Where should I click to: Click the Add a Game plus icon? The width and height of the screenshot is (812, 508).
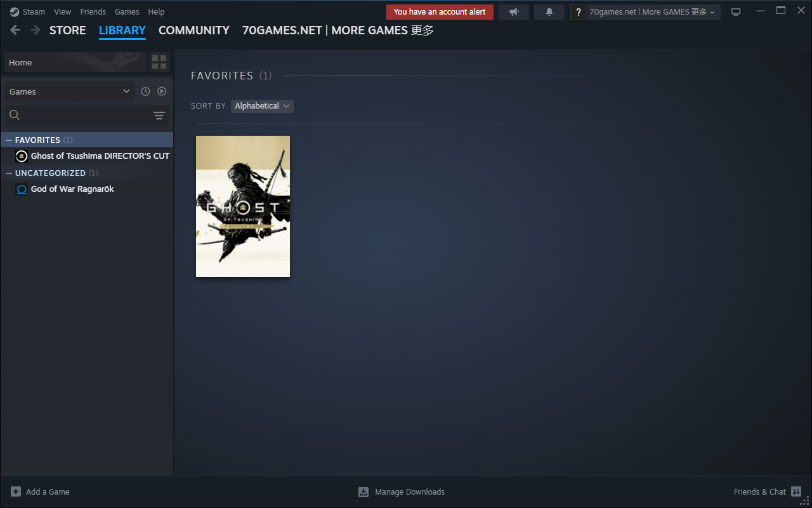[16, 491]
